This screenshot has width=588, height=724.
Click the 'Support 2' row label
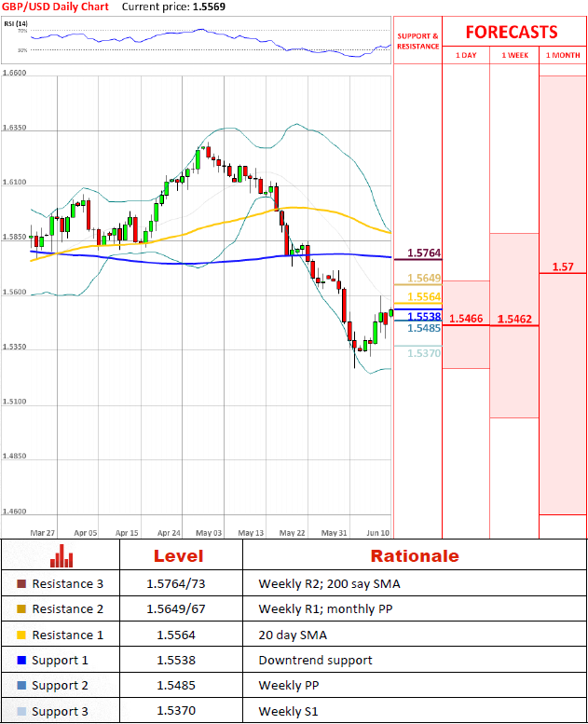(60, 685)
